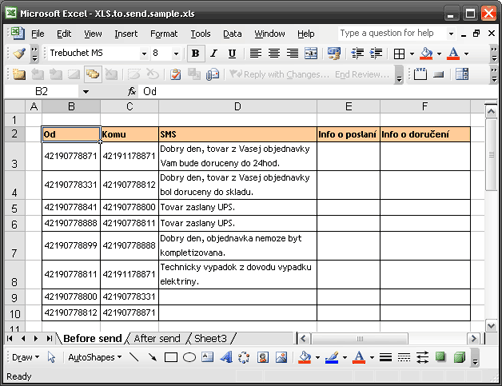
Task: Open the Data menu
Action: 232,34
